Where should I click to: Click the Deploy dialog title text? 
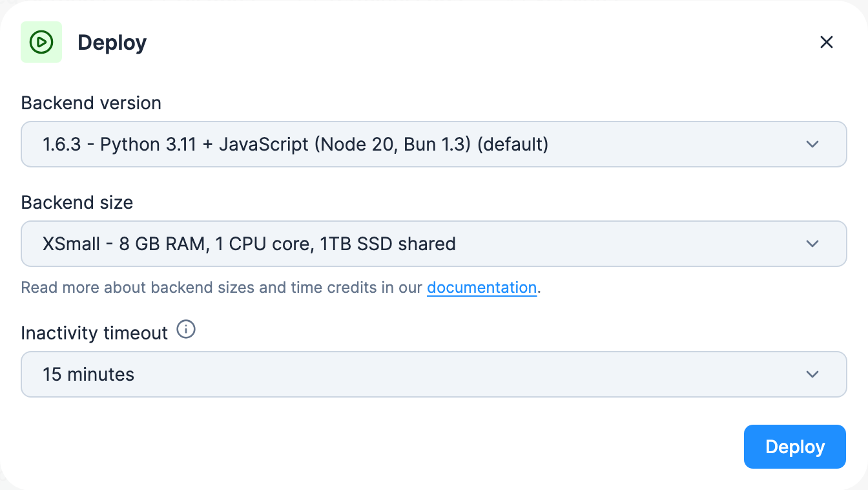(112, 43)
